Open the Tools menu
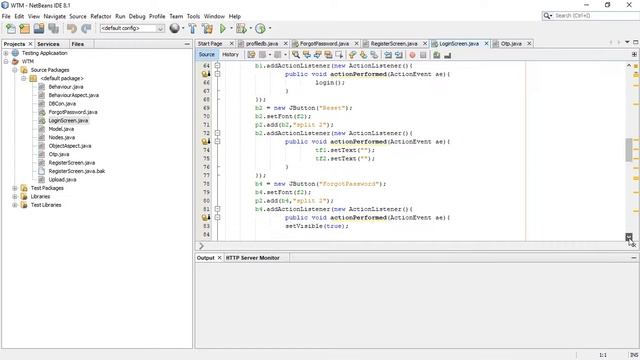This screenshot has height=360, width=640. [193, 16]
